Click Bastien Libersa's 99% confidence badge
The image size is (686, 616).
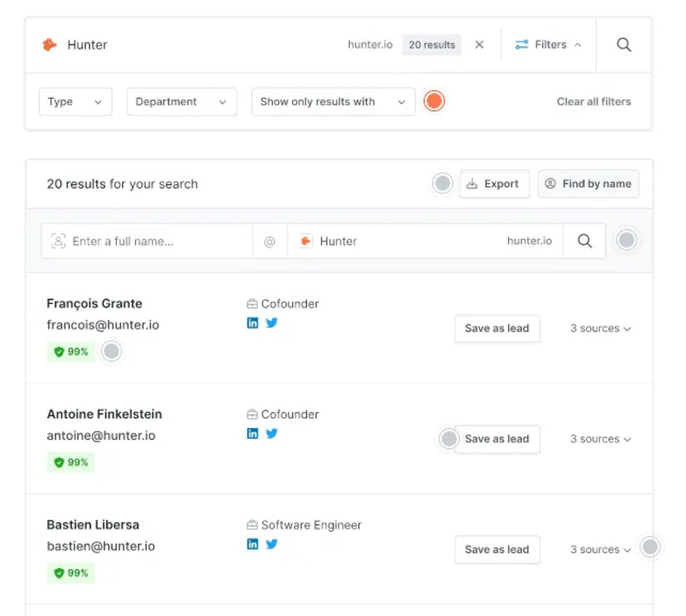coord(71,573)
